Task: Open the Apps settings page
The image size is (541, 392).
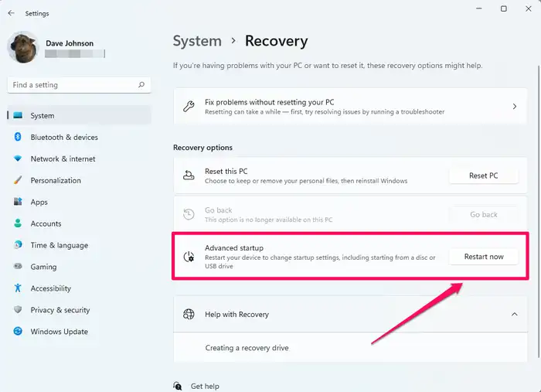Action: pyautogui.click(x=39, y=203)
